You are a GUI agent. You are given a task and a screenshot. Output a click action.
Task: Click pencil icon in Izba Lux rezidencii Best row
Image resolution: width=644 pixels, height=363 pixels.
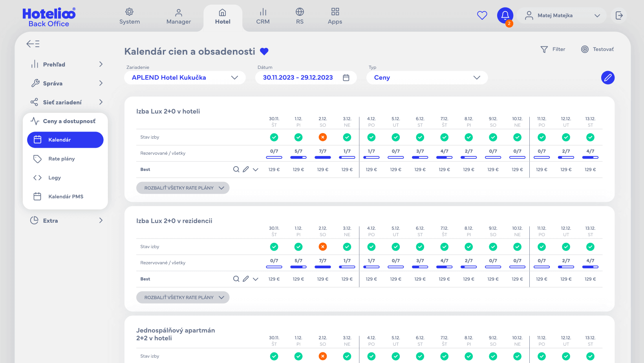click(x=246, y=279)
